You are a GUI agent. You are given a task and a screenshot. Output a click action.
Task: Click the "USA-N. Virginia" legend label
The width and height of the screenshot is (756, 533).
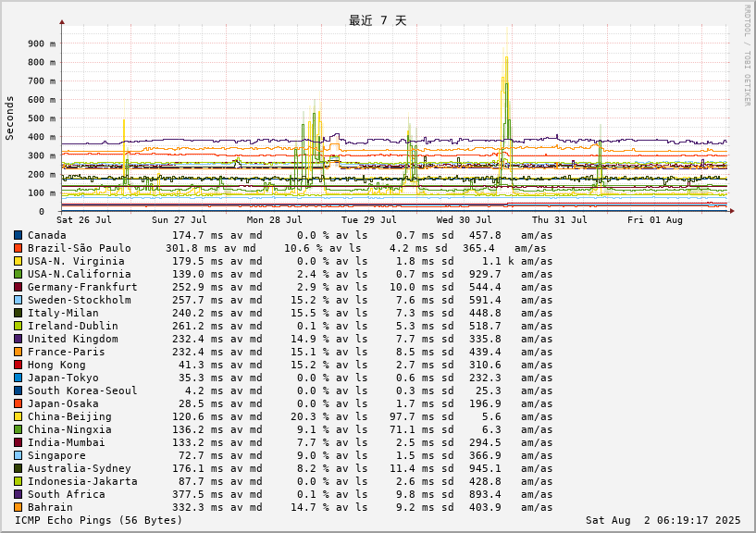[76, 262]
